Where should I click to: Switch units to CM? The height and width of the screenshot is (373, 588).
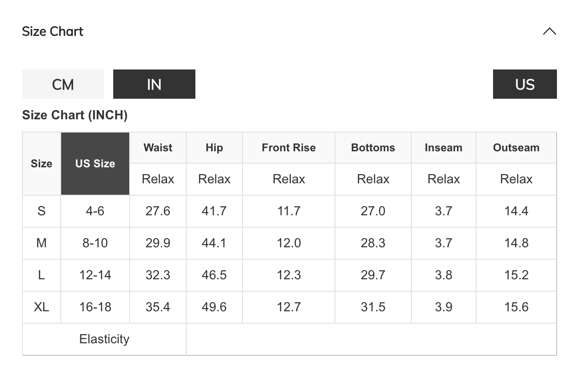pyautogui.click(x=63, y=84)
